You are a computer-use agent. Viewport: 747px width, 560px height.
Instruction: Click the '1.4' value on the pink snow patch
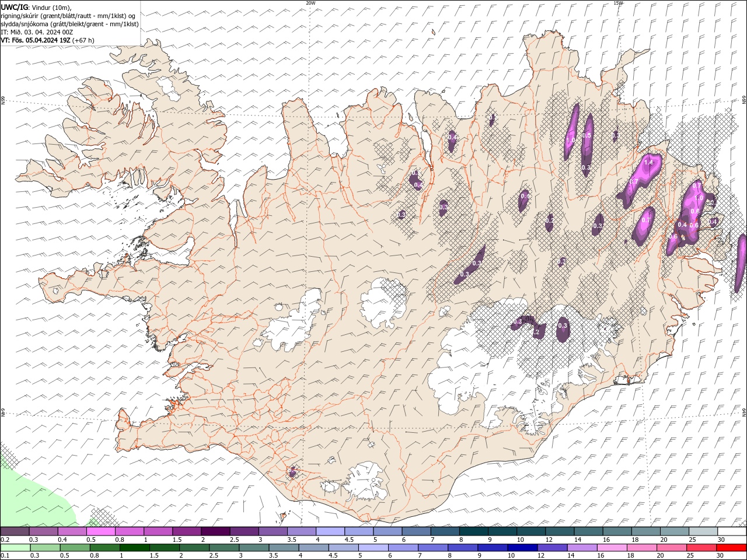[647, 162]
